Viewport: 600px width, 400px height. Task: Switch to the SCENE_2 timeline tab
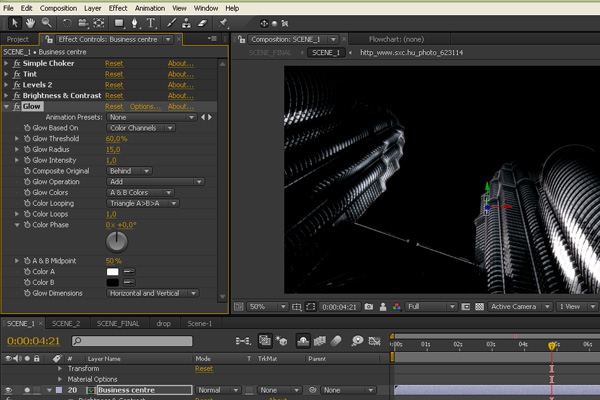[x=66, y=323]
